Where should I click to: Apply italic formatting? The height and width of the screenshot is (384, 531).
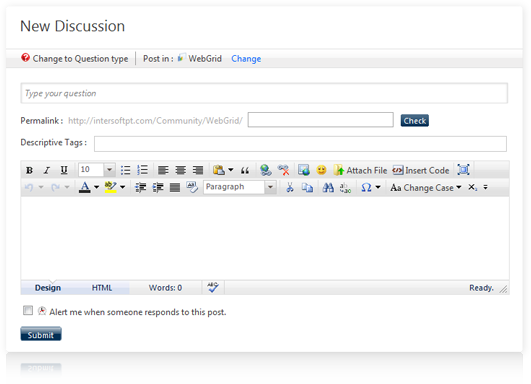click(47, 170)
